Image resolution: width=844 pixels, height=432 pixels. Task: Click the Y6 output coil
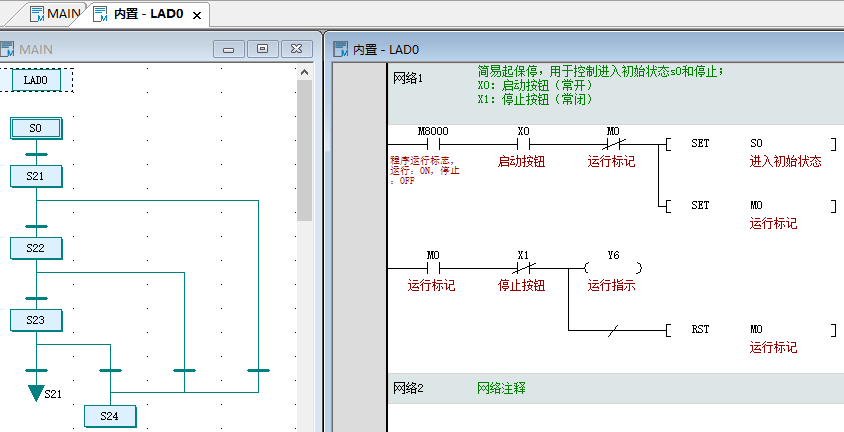(612, 268)
